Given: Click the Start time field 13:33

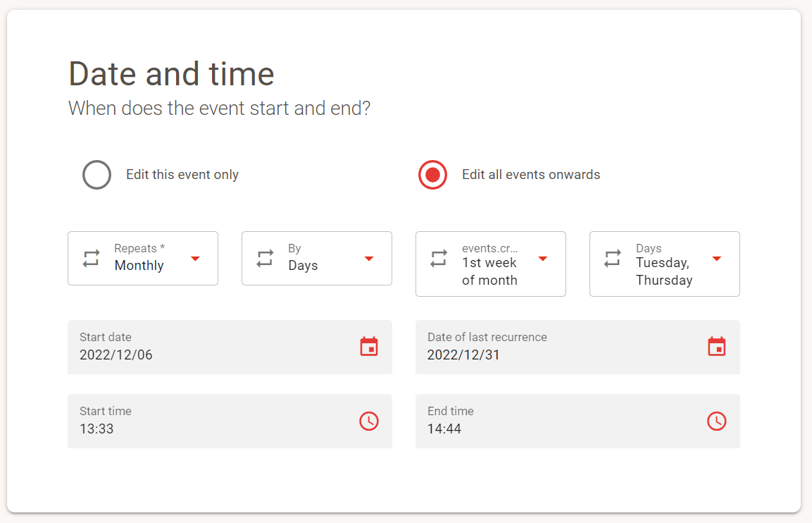Looking at the screenshot, I should [230, 422].
